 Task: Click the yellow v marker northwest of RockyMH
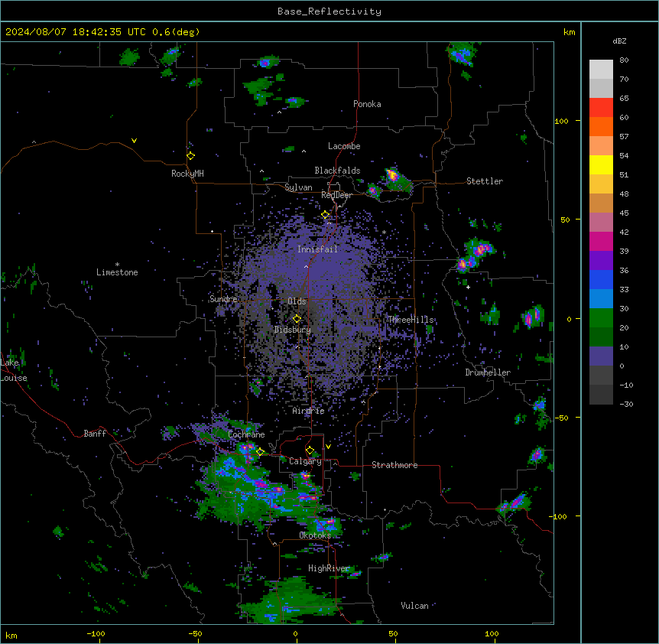pos(134,141)
